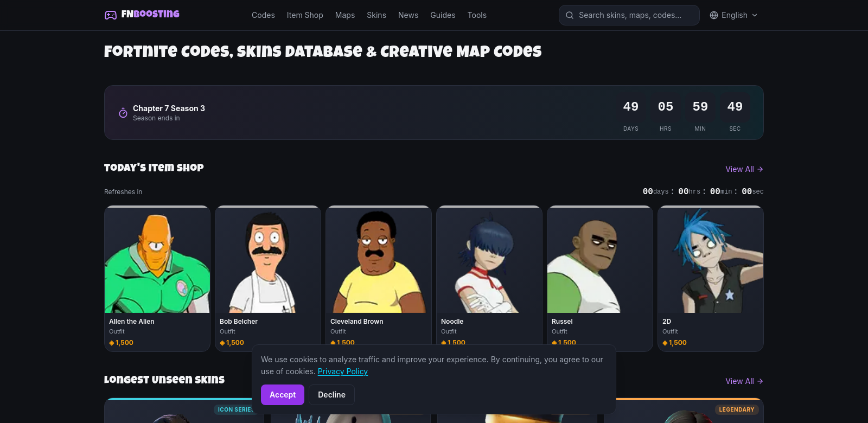868x423 pixels.
Task: Click the Noodle skin name
Action: pyautogui.click(x=452, y=322)
